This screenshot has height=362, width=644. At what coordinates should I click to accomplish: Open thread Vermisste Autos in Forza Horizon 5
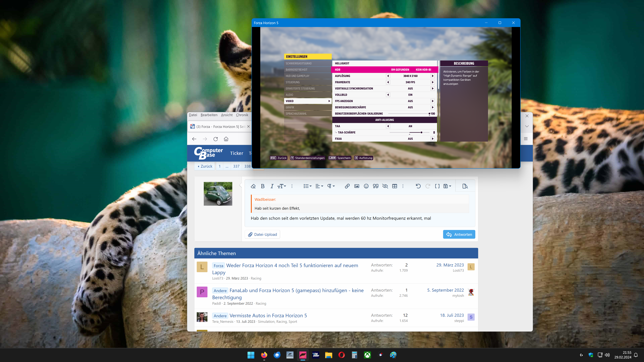[268, 316]
